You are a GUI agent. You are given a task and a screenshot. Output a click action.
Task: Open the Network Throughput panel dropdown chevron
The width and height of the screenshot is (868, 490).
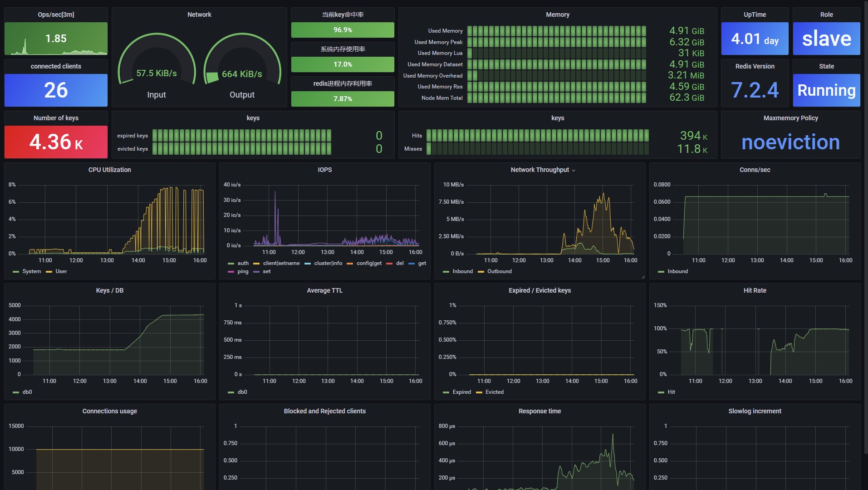tap(574, 170)
